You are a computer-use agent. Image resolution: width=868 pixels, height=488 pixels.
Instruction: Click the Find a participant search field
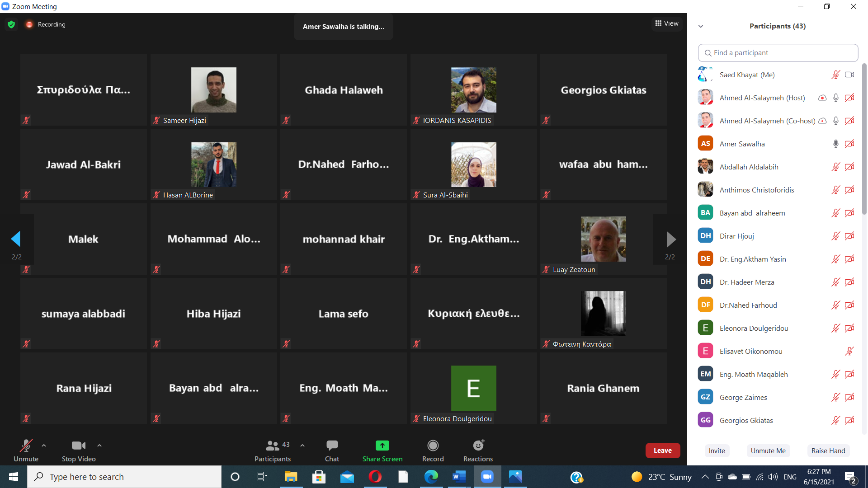[778, 53]
